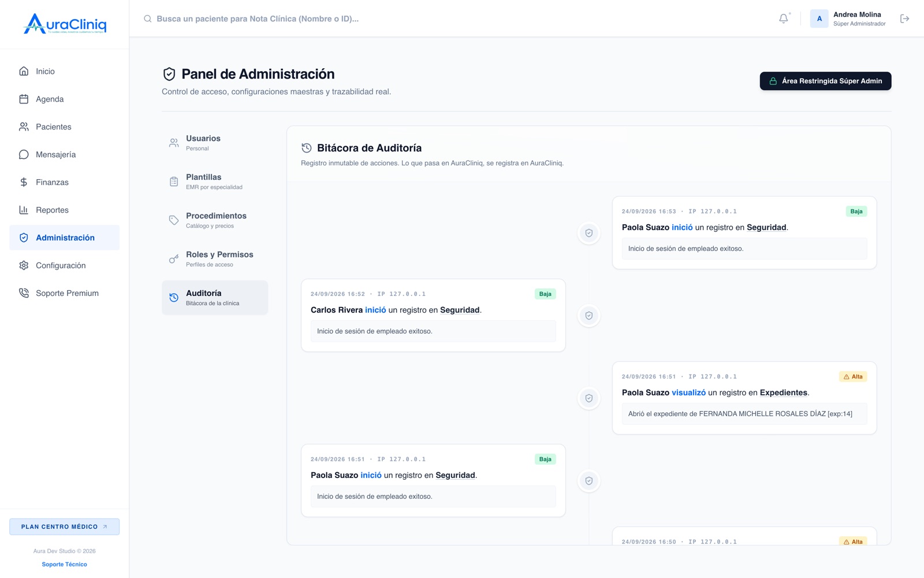Click the Agenda calendar icon
Viewport: 924px width, 578px height.
click(x=24, y=99)
